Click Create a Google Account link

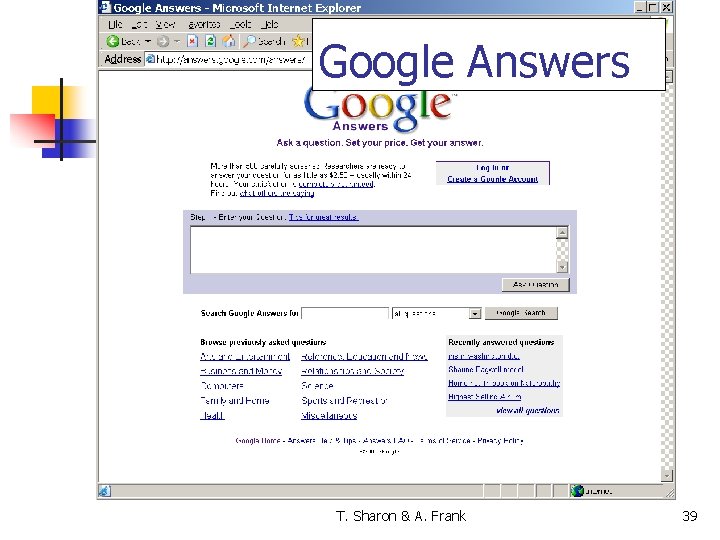pyautogui.click(x=492, y=179)
